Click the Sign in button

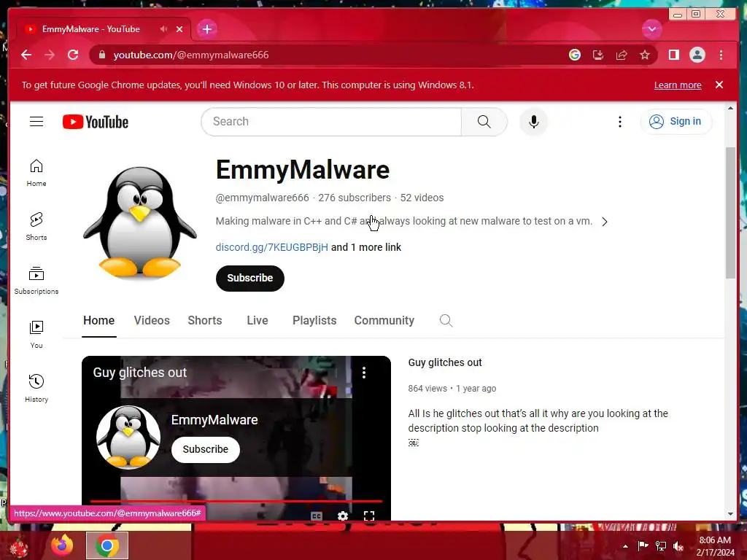click(676, 122)
